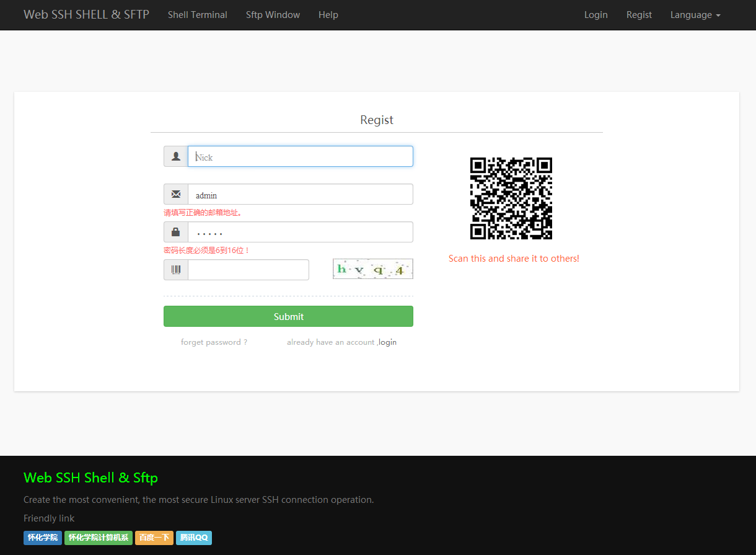The image size is (756, 555).
Task: Click the password input field
Action: (x=301, y=232)
